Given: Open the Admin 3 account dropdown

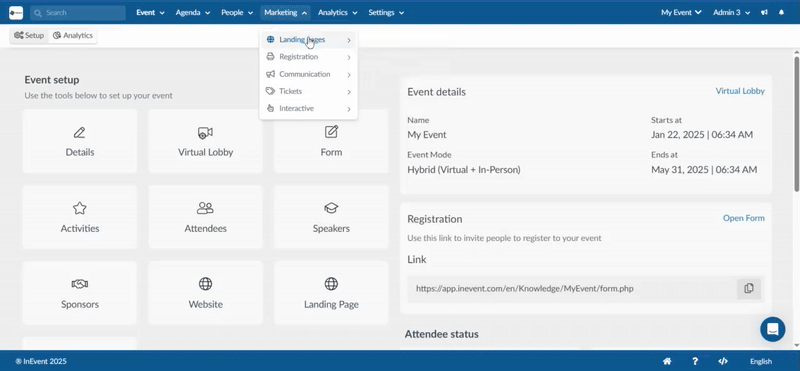Looking at the screenshot, I should click(731, 13).
